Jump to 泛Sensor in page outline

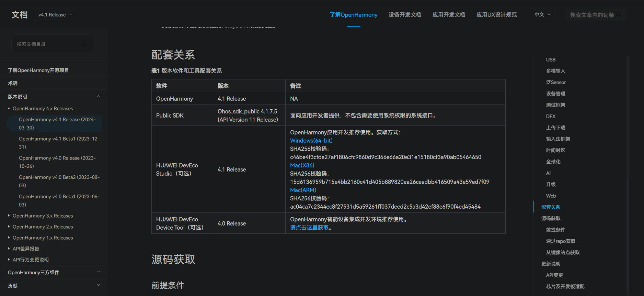click(556, 82)
